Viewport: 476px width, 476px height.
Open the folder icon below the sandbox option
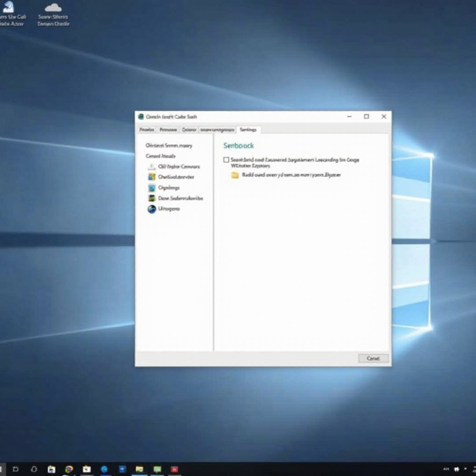[x=234, y=175]
